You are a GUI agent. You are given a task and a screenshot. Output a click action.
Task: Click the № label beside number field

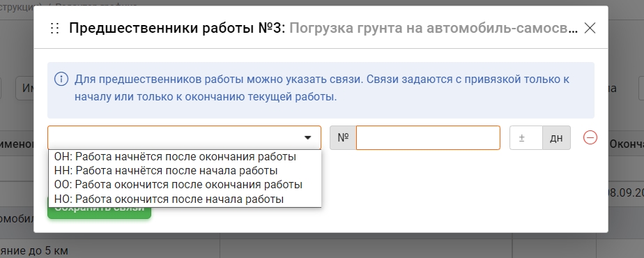[x=343, y=137]
